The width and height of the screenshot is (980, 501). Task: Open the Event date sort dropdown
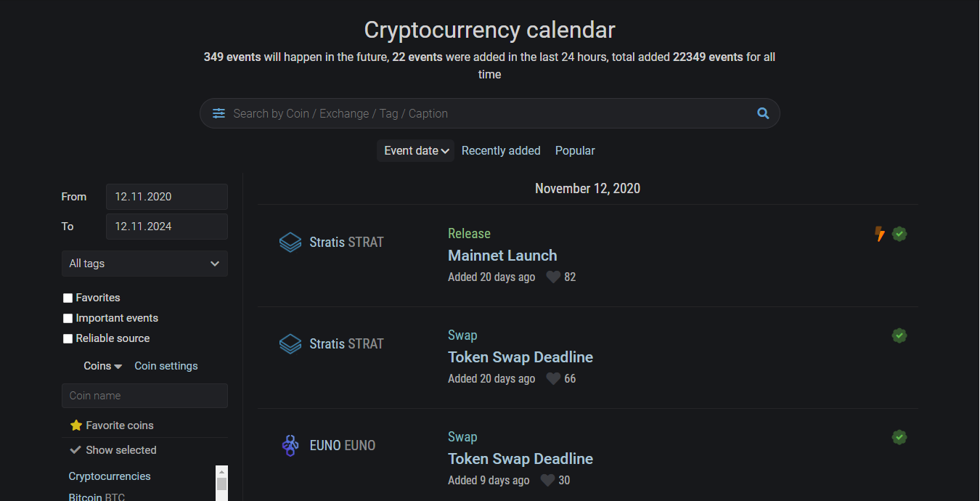coord(416,151)
